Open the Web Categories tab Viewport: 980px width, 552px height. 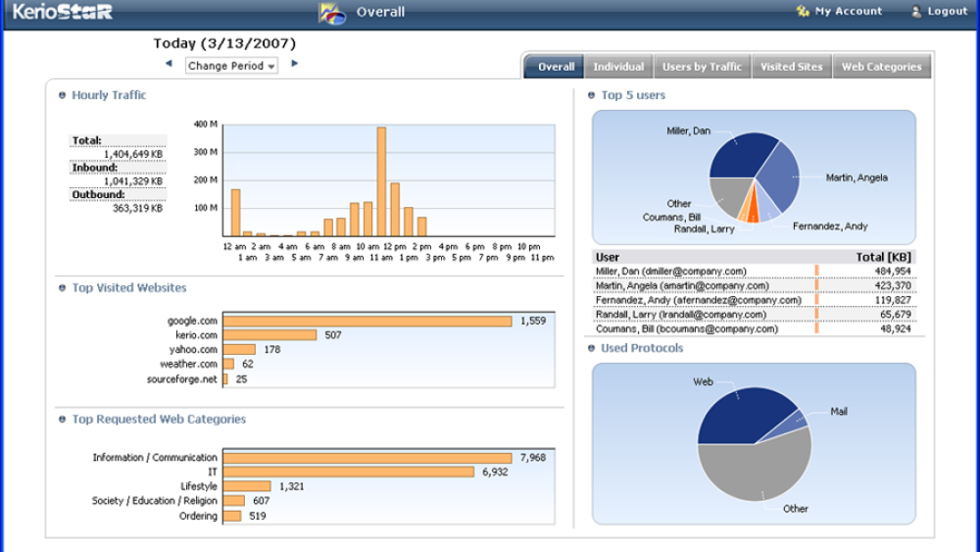tap(881, 67)
